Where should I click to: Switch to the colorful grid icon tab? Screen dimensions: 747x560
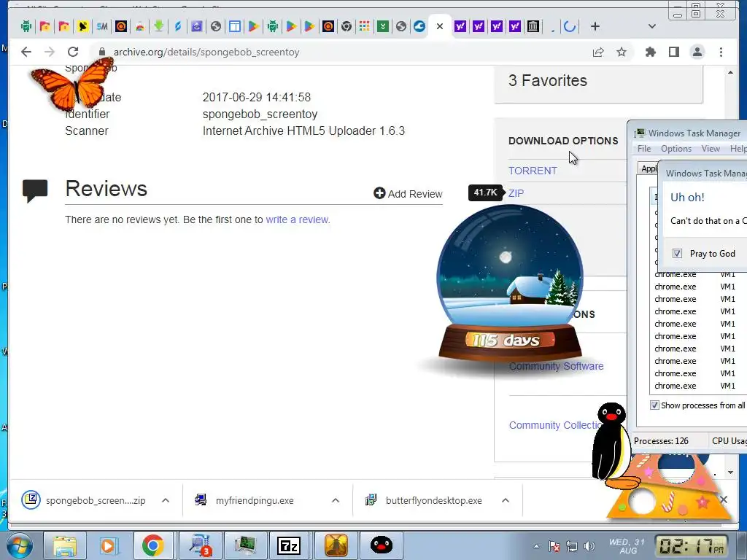pyautogui.click(x=365, y=27)
